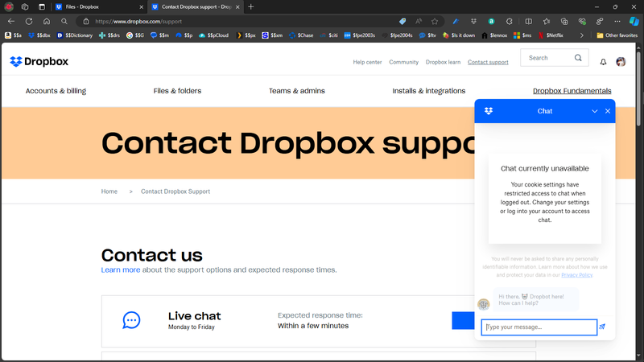
Task: Open the Copilot sidebar icon
Action: click(x=634, y=22)
